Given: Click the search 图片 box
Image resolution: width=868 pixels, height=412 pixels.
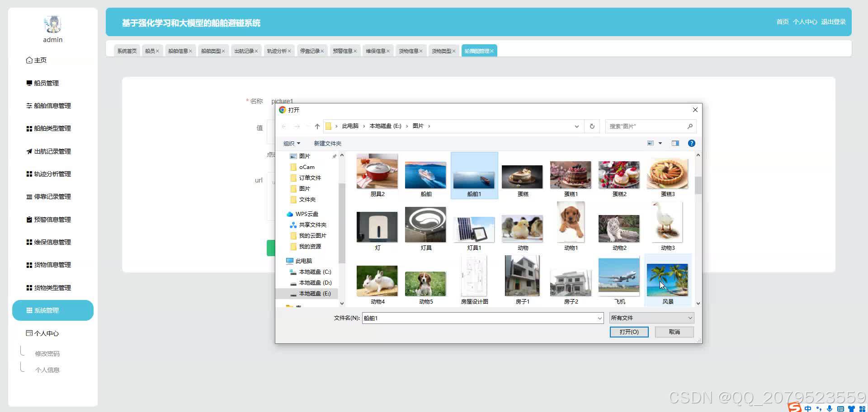Looking at the screenshot, I should (651, 126).
